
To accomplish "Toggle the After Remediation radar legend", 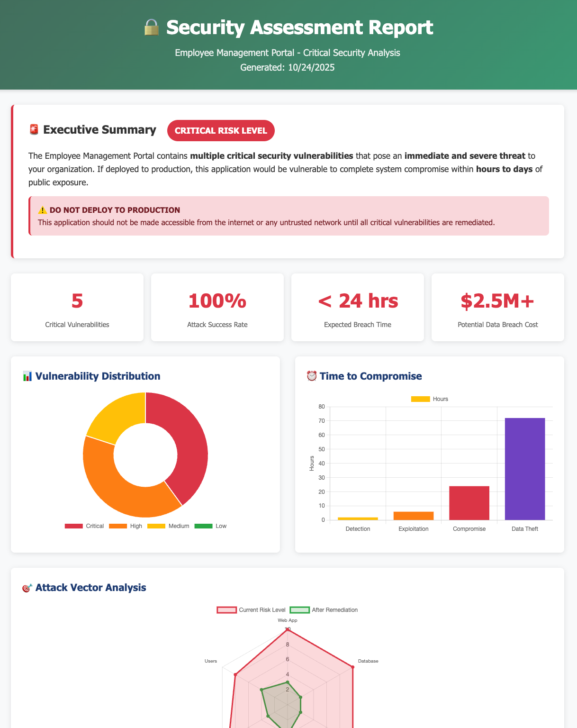I will tap(324, 610).
